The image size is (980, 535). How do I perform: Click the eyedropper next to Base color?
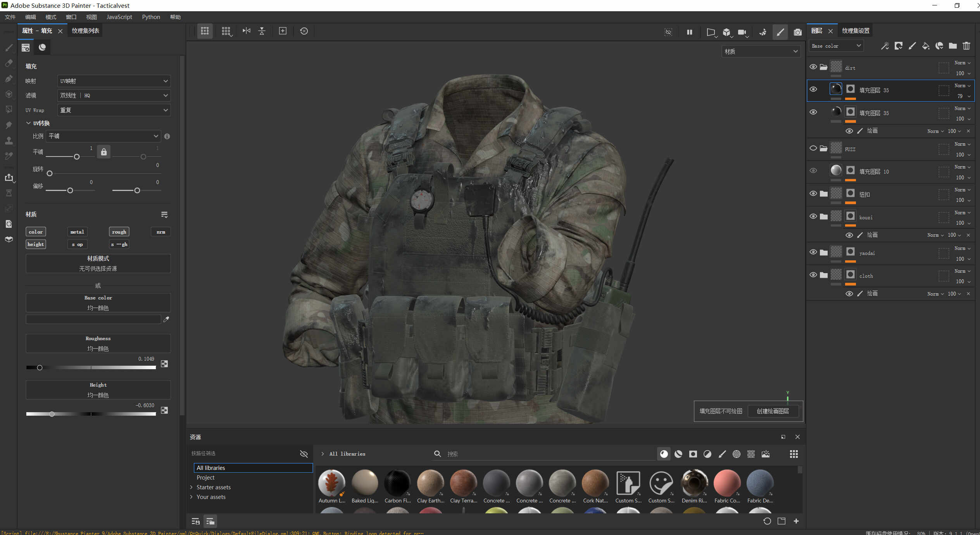point(166,319)
